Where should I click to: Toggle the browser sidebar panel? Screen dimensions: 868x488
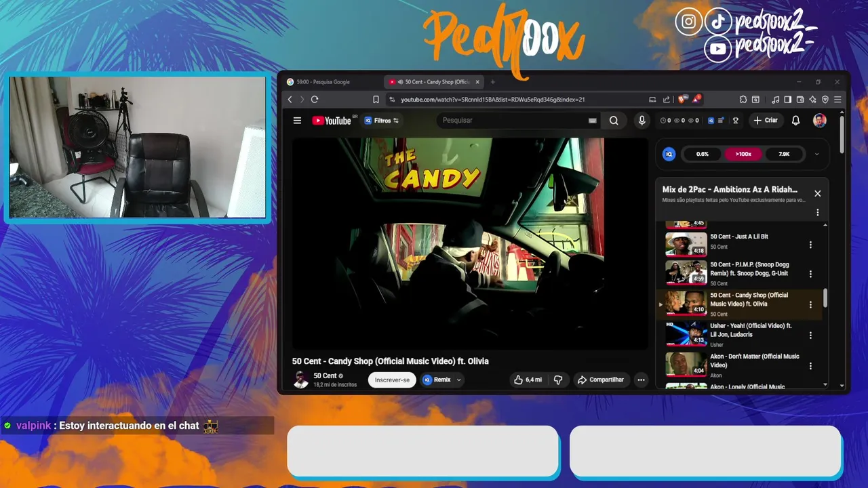787,100
